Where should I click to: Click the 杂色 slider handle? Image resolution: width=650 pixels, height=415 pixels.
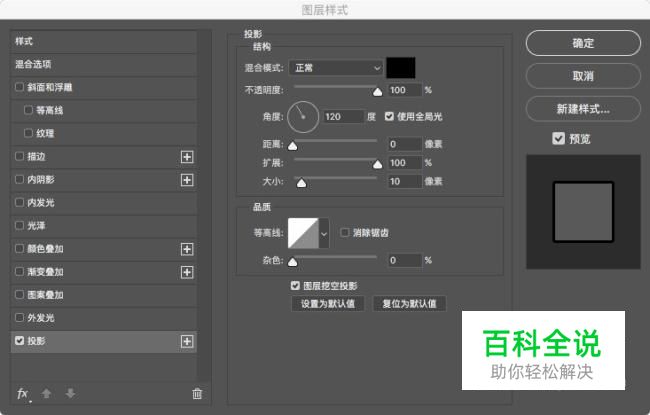click(293, 262)
